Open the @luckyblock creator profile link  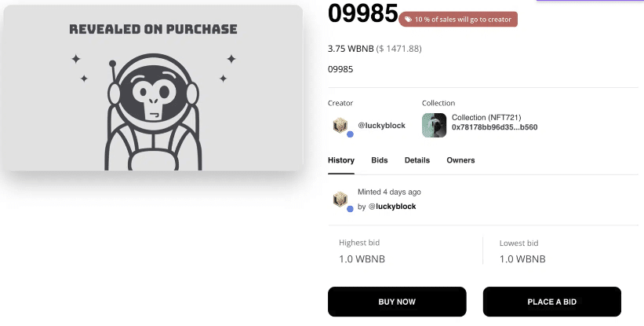[x=382, y=126]
